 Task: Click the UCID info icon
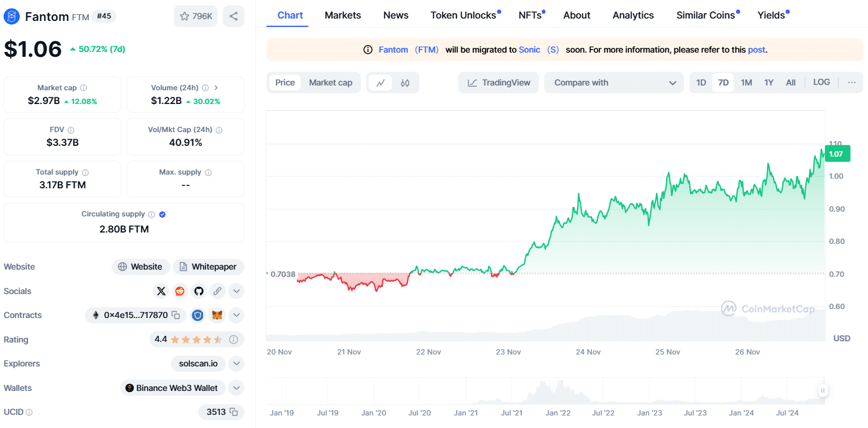tap(29, 412)
